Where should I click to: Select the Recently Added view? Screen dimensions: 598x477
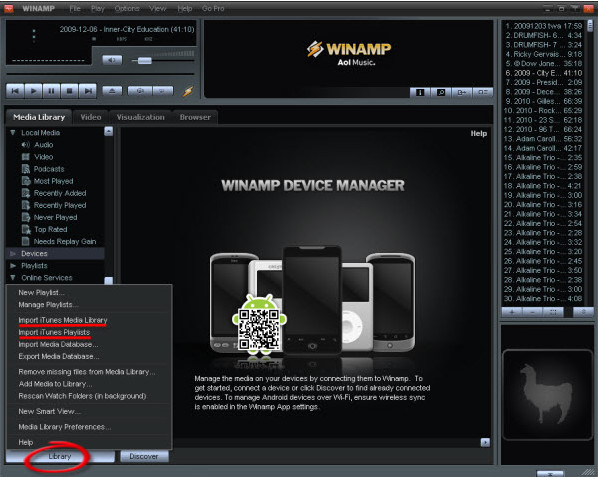tap(60, 193)
